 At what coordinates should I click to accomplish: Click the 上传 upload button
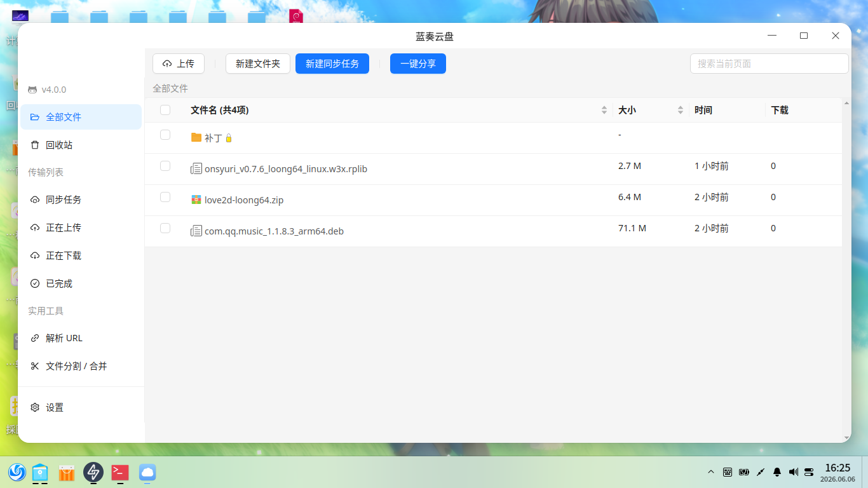[179, 64]
